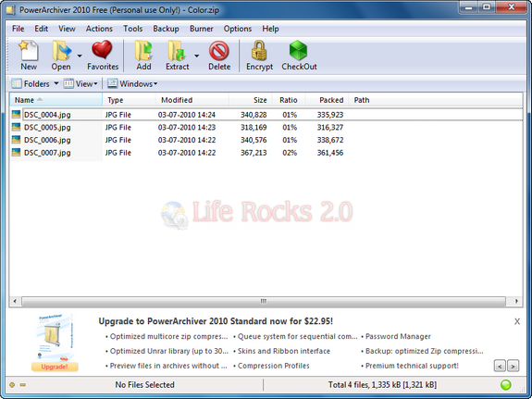
Task: Click the image icon of DSC_0004.jpg
Action: 16,114
